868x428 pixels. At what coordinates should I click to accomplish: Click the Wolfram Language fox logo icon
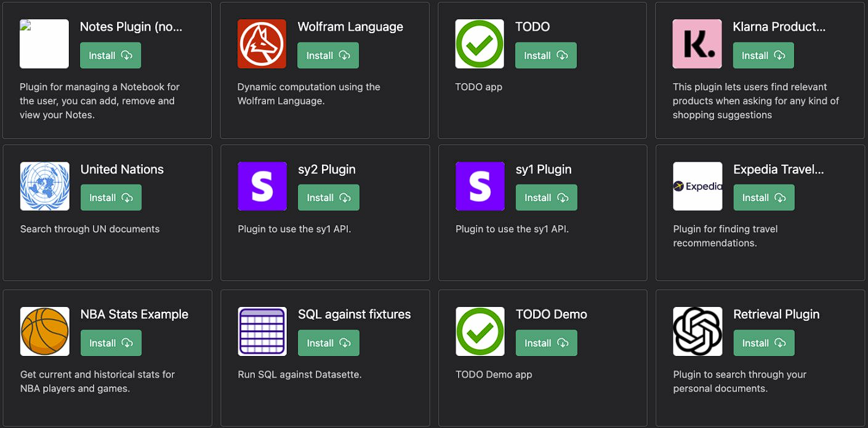pos(262,44)
